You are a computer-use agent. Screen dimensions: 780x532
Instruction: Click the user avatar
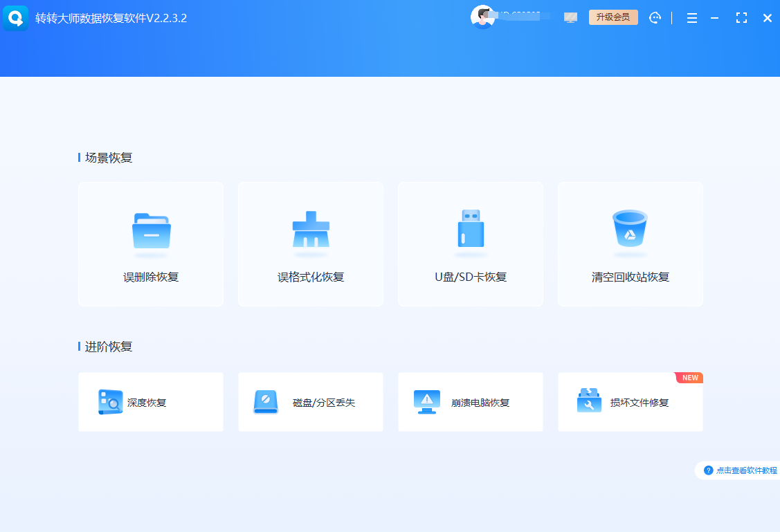click(x=483, y=17)
